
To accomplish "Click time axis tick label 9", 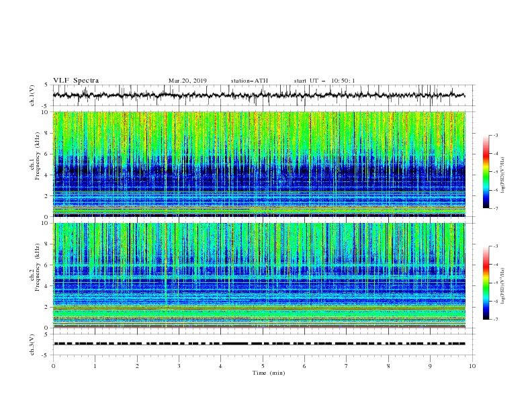I will 430,366.
